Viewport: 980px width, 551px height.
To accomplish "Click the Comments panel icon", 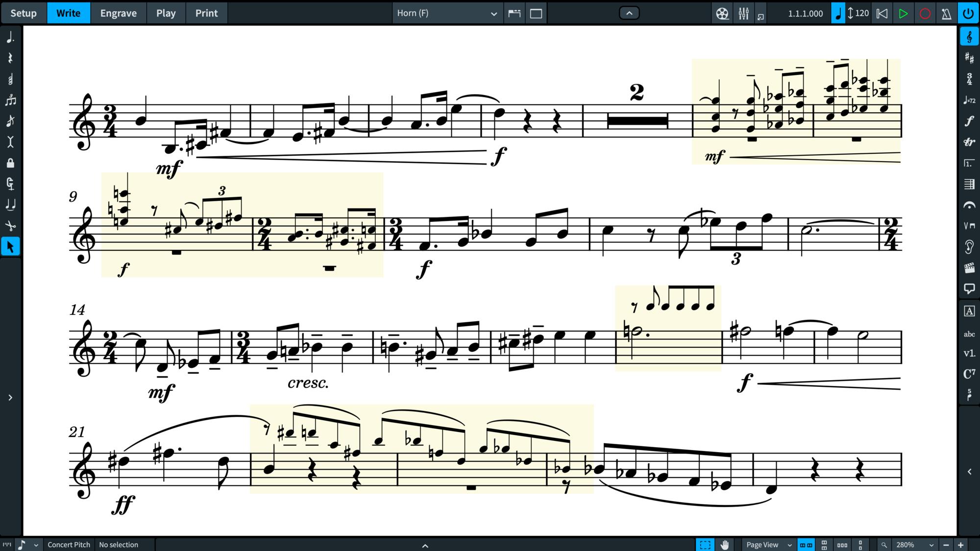I will tap(969, 289).
